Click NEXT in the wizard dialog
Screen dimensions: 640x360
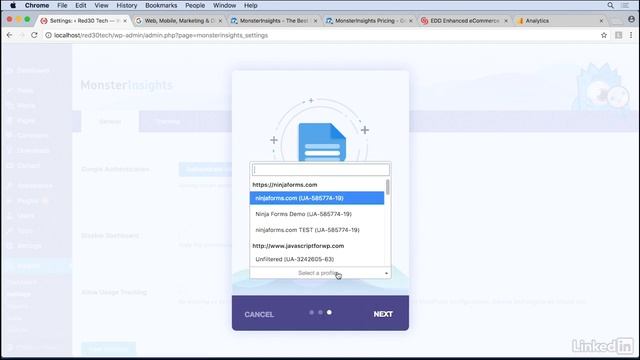click(383, 314)
